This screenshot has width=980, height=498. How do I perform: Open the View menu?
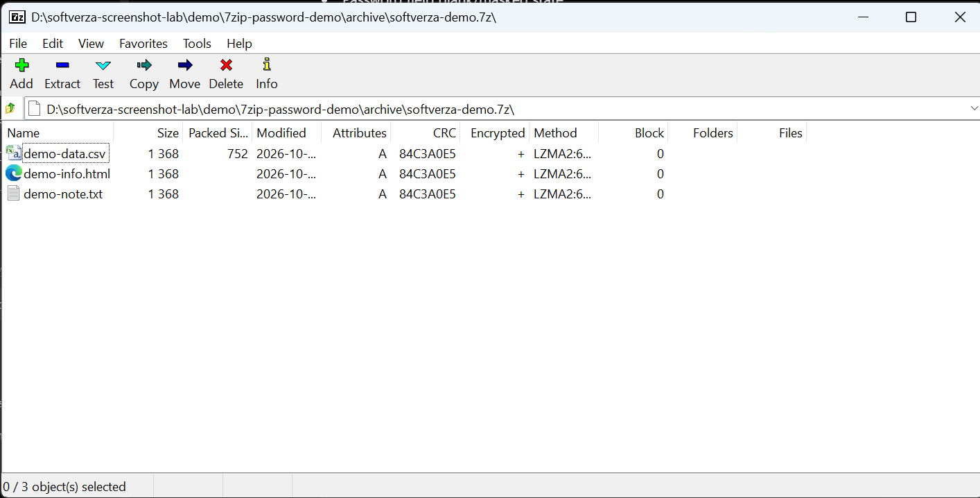[x=91, y=43]
